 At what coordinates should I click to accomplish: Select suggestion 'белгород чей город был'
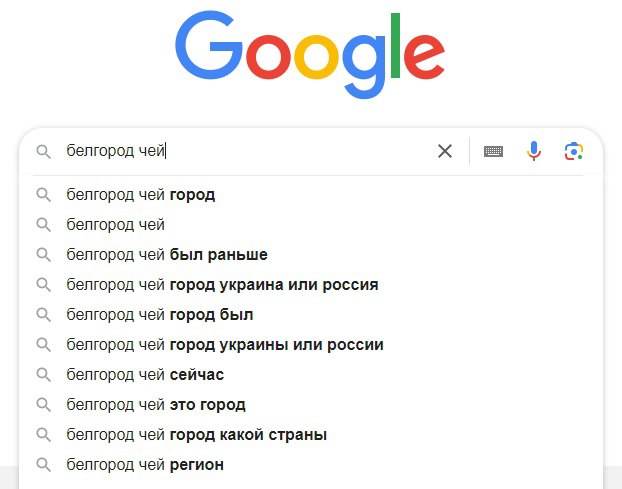point(160,315)
